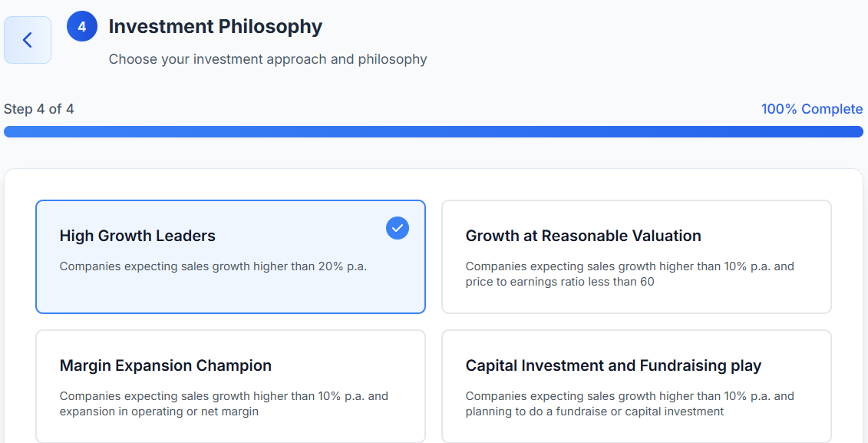Click the 'High Growth Leaders' title text
Screen dimensions: 868x443
[x=137, y=236]
